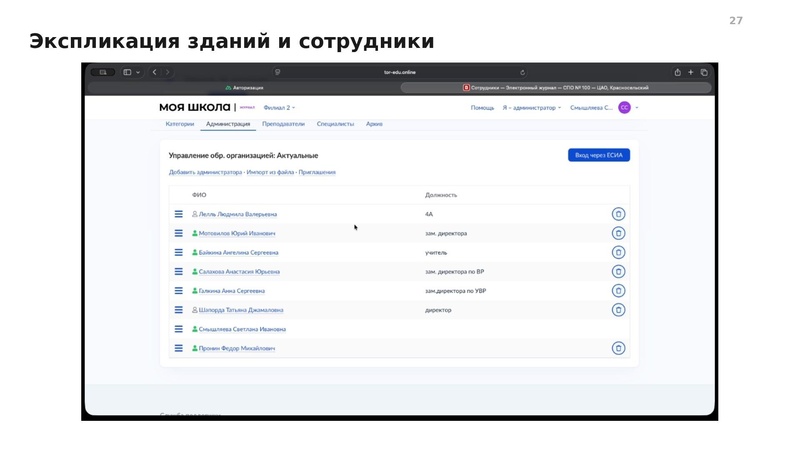
Task: Click the Вход через ЕСИА button
Action: (599, 155)
